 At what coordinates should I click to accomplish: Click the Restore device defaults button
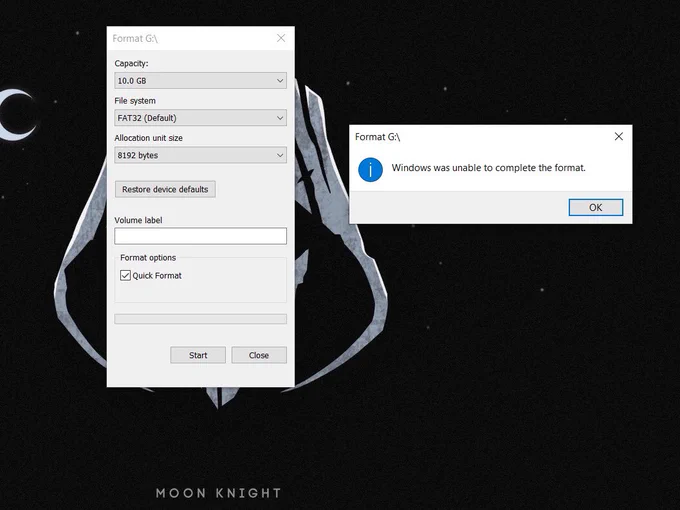[165, 189]
